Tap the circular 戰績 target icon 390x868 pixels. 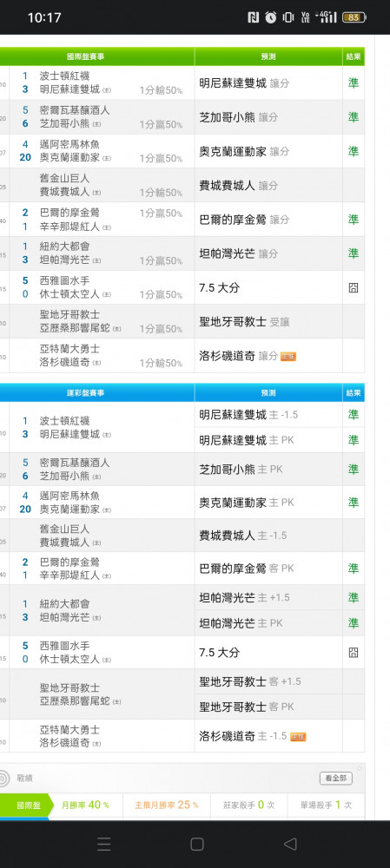pyautogui.click(x=3, y=779)
